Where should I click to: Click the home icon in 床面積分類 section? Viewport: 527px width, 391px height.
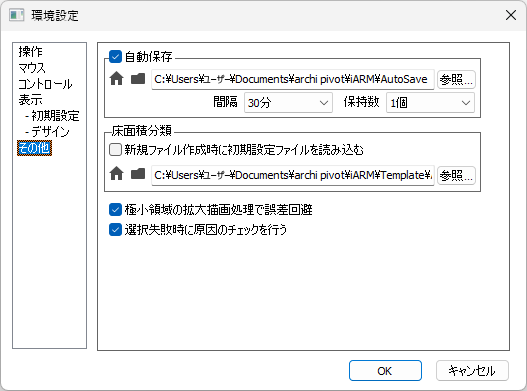(x=116, y=174)
